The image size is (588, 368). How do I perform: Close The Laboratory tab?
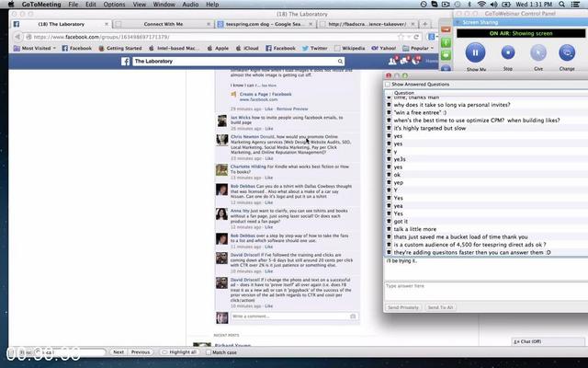click(x=107, y=24)
